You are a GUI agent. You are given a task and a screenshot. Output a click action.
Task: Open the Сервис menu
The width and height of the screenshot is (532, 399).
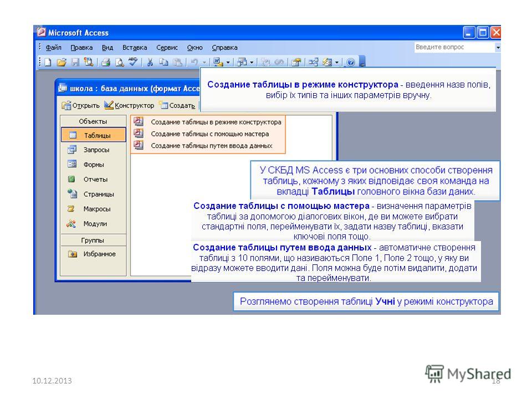(x=167, y=48)
